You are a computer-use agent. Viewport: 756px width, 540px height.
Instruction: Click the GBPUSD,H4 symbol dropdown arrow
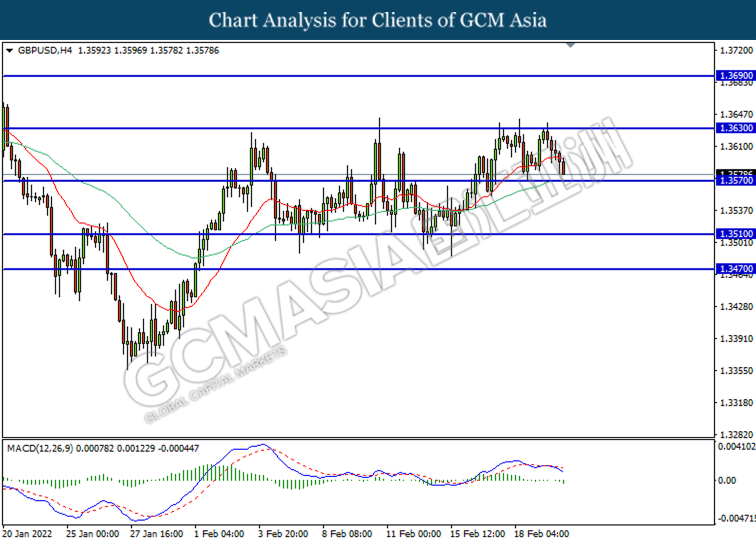tap(9, 50)
